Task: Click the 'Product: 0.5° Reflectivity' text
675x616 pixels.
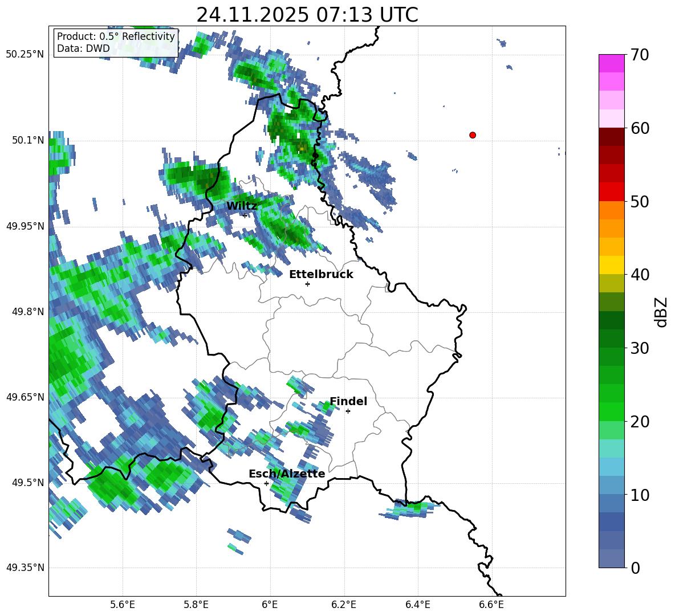Action: 116,36
